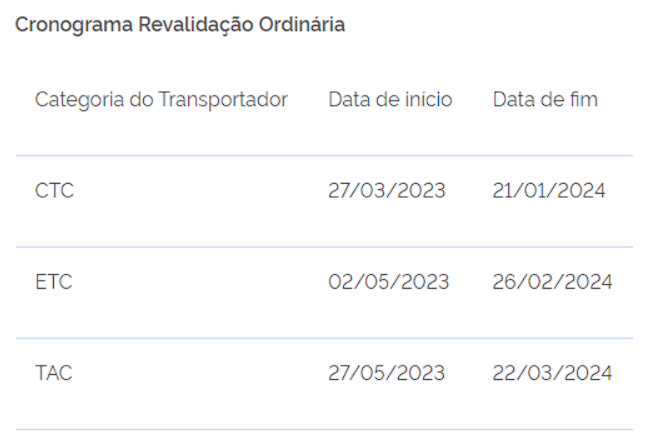Select the CTC category cell
The height and width of the screenshot is (444, 656).
point(54,191)
